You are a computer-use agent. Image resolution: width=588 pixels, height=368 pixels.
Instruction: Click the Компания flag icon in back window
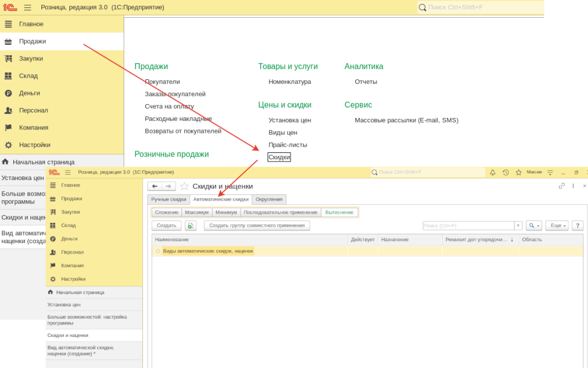click(x=8, y=128)
